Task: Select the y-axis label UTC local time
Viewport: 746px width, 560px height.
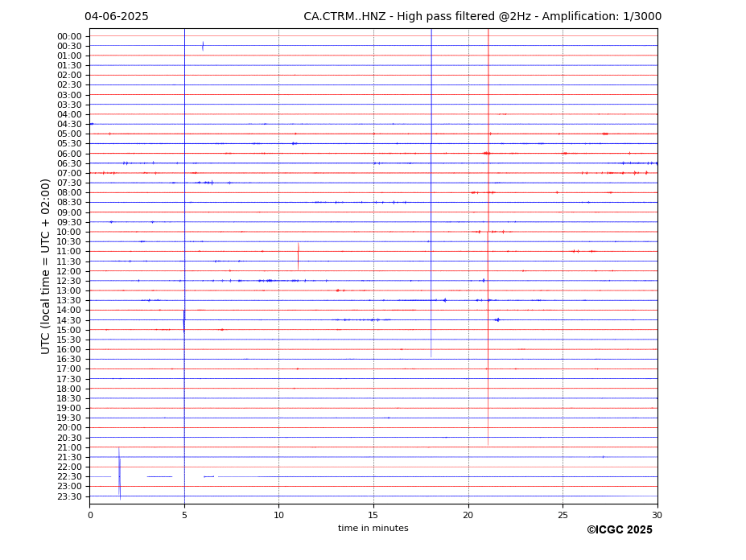Action: tap(45, 266)
